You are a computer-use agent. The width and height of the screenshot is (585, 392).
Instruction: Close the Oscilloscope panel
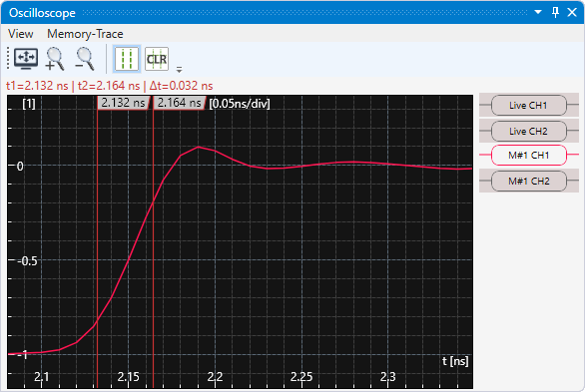tap(572, 12)
